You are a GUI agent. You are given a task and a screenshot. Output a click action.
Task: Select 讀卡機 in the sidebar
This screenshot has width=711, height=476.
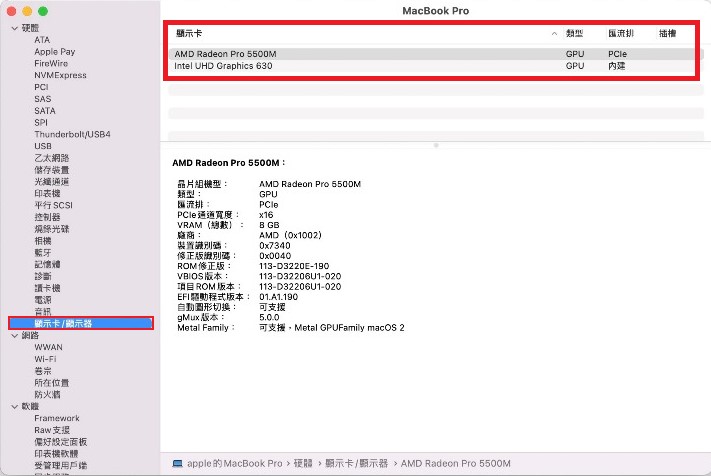47,287
